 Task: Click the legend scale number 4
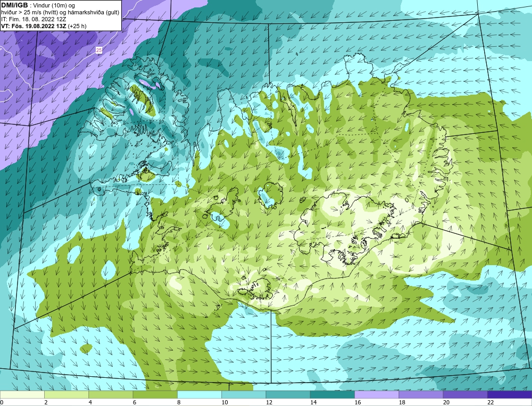point(90,402)
